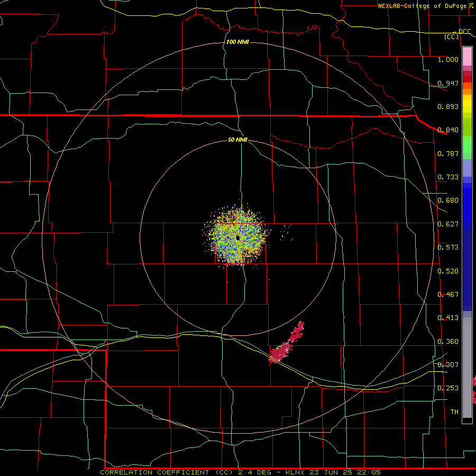476x476 pixels.
Task: Pick the light pink top color bar segment
Action: pos(467,57)
